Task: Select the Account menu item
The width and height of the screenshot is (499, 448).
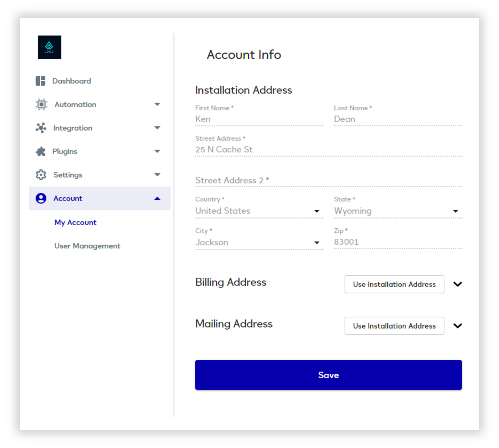Action: coord(100,198)
